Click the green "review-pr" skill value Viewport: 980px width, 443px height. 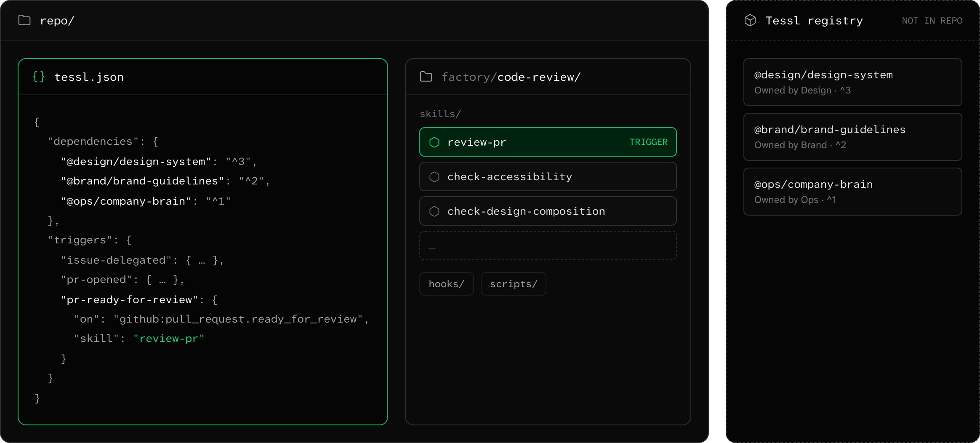[169, 339]
